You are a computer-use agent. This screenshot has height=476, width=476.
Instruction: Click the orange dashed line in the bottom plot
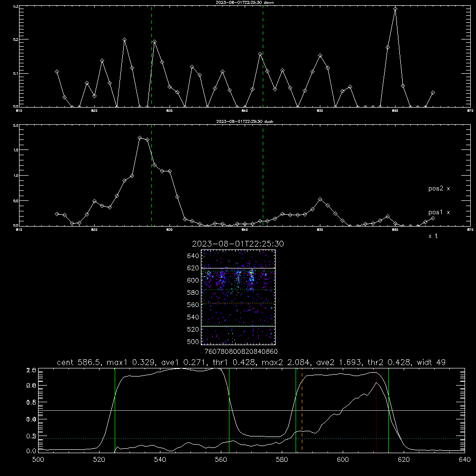(x=302, y=410)
